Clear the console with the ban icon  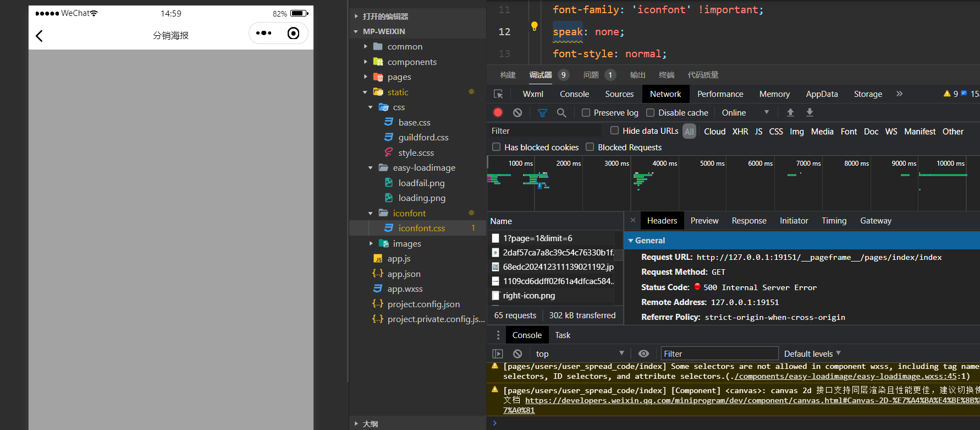click(x=517, y=354)
